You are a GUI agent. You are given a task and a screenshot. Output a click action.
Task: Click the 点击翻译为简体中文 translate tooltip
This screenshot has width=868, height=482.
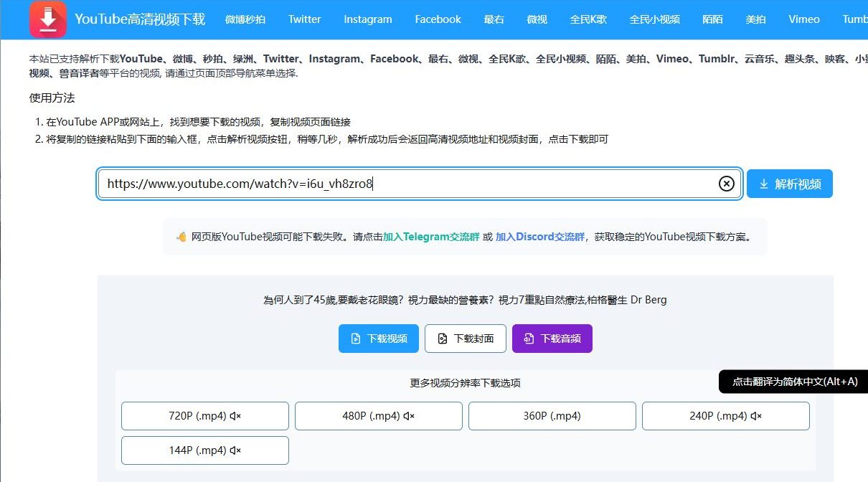(x=794, y=382)
